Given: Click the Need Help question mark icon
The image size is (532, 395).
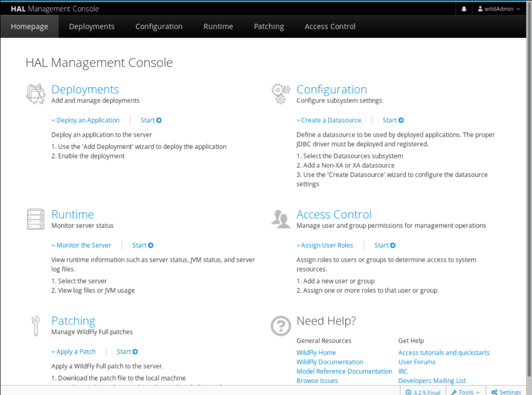Looking at the screenshot, I should [x=281, y=326].
